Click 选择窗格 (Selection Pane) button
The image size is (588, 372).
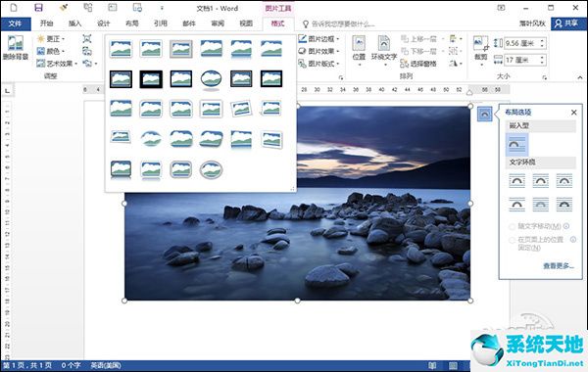[418, 64]
